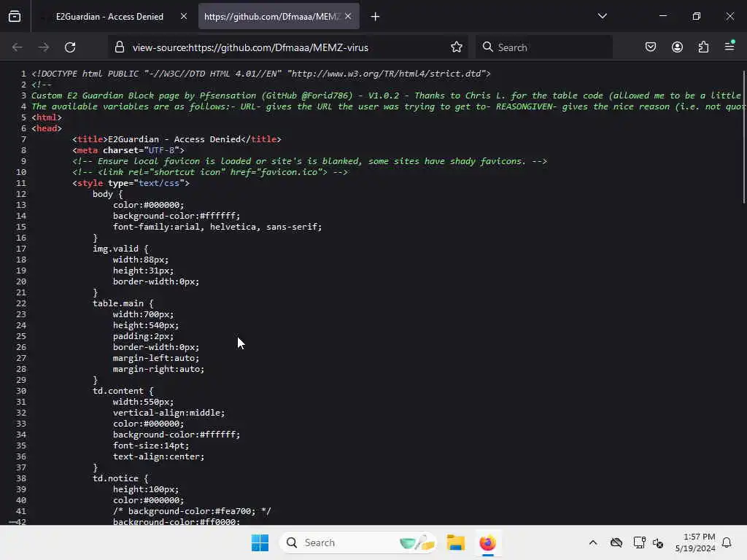Image resolution: width=747 pixels, height=560 pixels.
Task: Show hidden system tray icons
Action: (x=592, y=542)
